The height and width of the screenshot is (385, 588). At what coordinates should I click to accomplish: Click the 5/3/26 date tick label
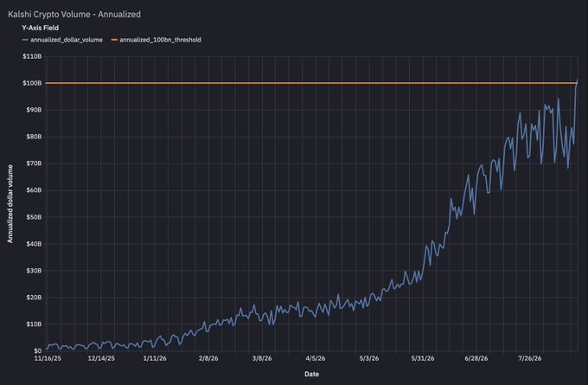369,358
